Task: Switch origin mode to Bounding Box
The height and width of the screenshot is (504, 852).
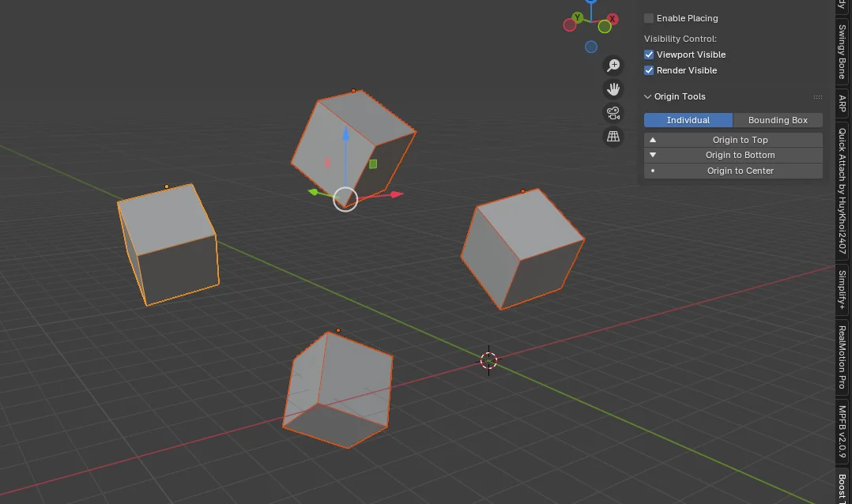Action: 778,119
